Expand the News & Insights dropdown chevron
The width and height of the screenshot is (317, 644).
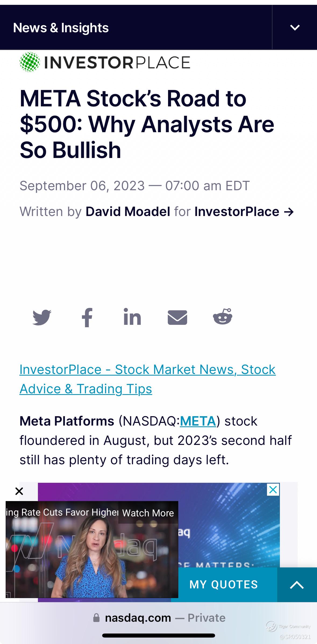click(x=295, y=27)
